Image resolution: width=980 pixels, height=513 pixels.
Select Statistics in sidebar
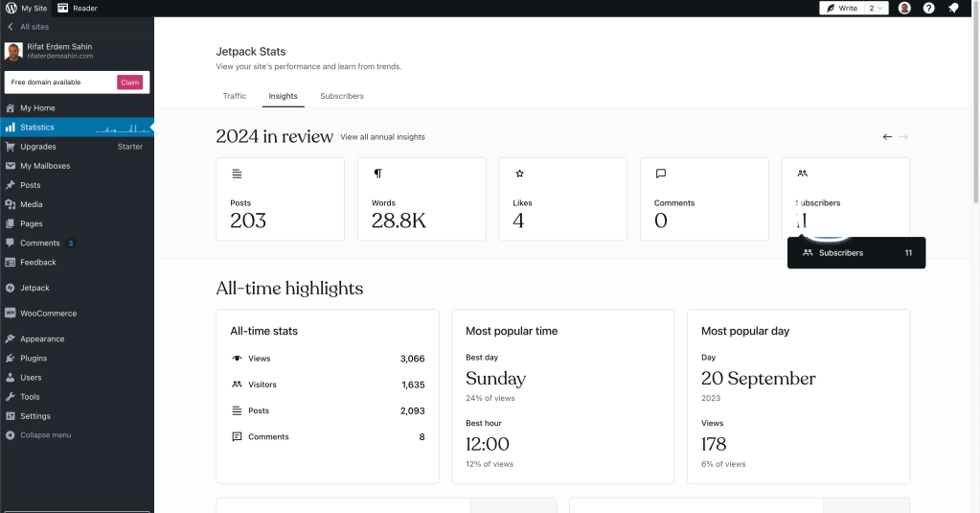pos(77,127)
